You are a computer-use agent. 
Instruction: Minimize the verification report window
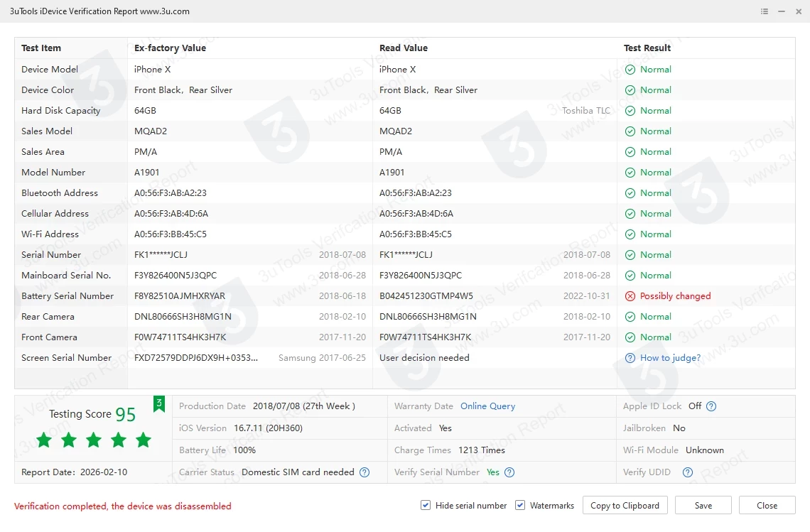point(782,11)
